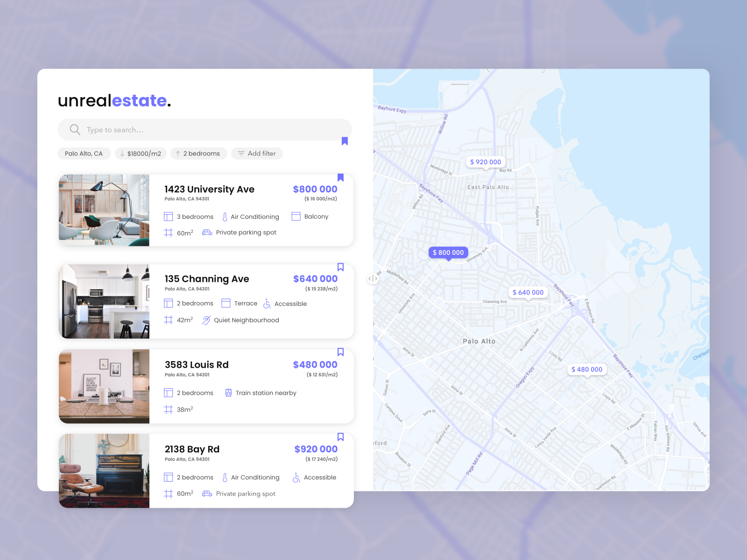Open the 2 bedrooms filter chip
The image size is (747, 560).
pos(198,154)
